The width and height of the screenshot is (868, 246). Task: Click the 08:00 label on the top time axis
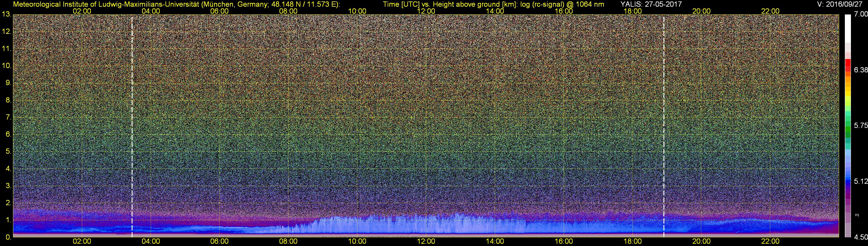tap(288, 11)
